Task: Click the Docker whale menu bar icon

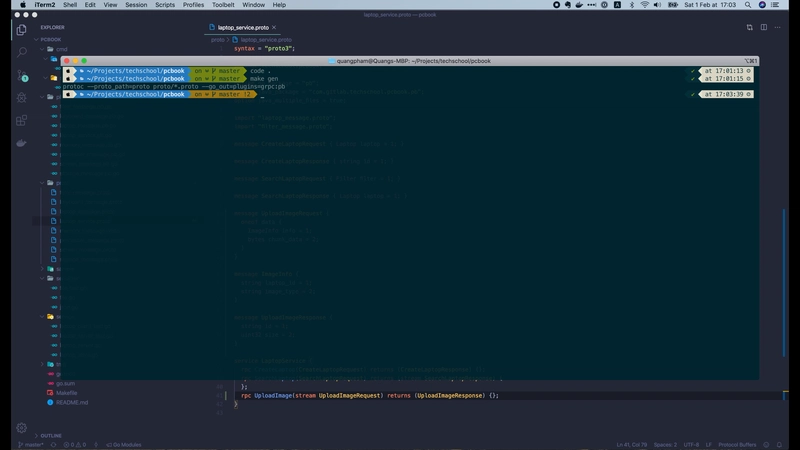Action: point(579,5)
